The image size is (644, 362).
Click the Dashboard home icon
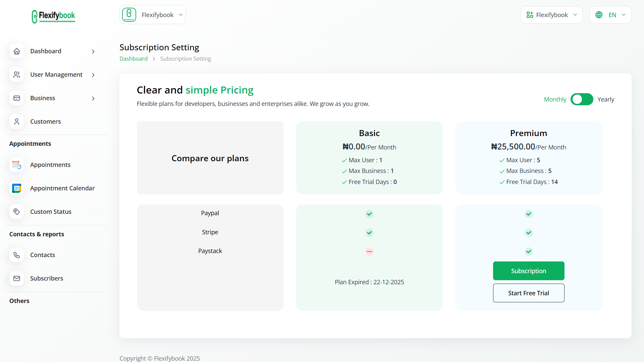(x=17, y=51)
